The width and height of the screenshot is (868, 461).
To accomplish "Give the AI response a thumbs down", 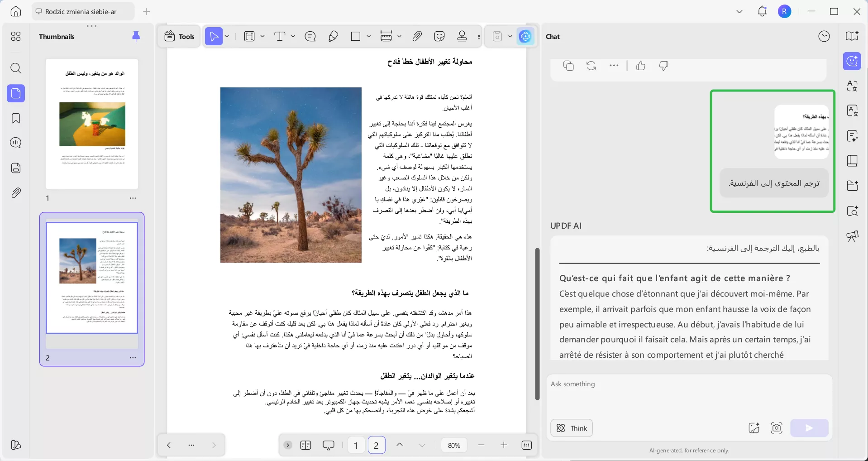I will pos(663,66).
